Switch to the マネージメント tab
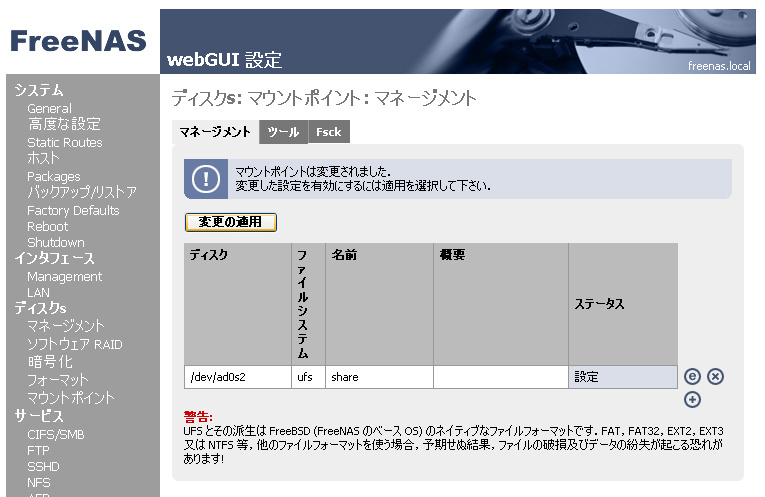 [215, 132]
